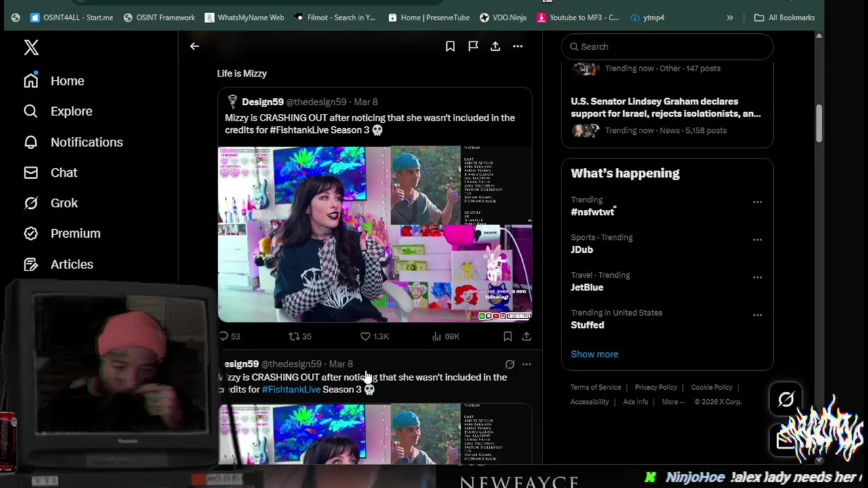The width and height of the screenshot is (868, 488).
Task: Open the Home | PreserveTube bookmark
Action: click(429, 18)
